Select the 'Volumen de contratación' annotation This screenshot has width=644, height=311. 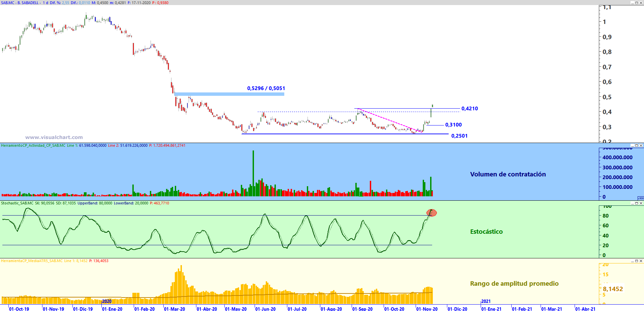[508, 174]
